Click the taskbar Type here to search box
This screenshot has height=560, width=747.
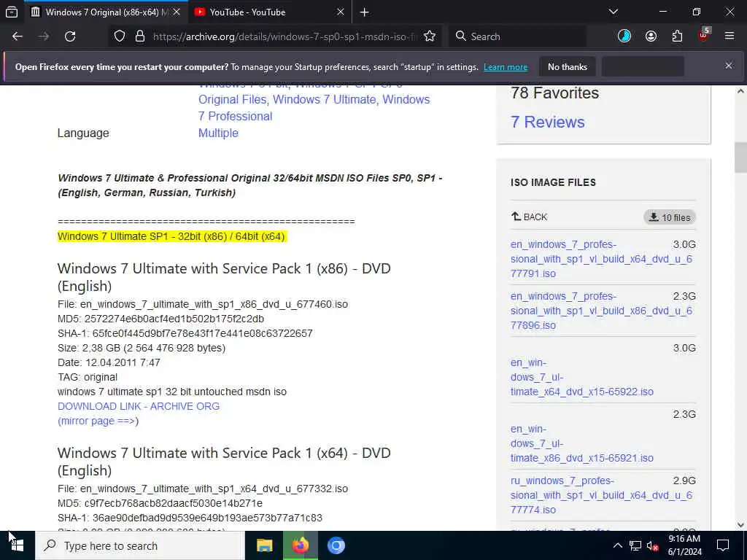[x=140, y=545]
